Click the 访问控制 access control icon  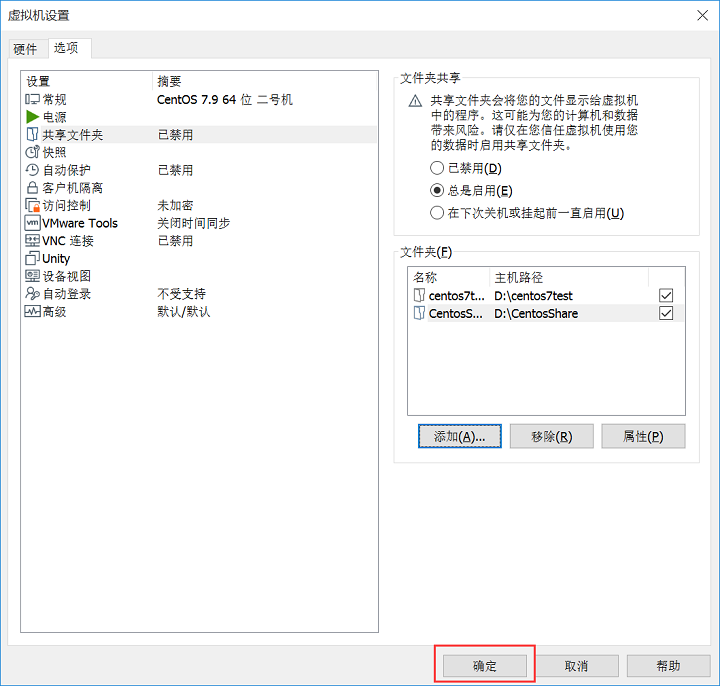pyautogui.click(x=32, y=205)
